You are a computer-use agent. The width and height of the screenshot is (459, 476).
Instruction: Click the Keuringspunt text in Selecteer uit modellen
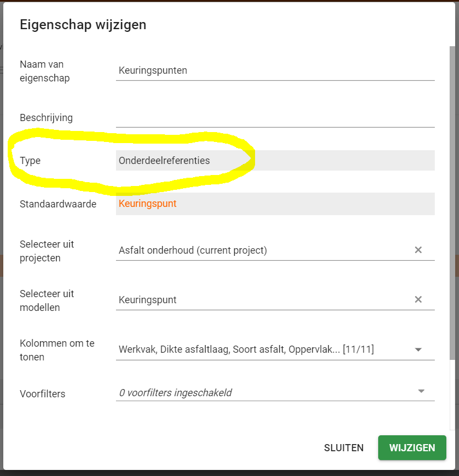point(147,300)
